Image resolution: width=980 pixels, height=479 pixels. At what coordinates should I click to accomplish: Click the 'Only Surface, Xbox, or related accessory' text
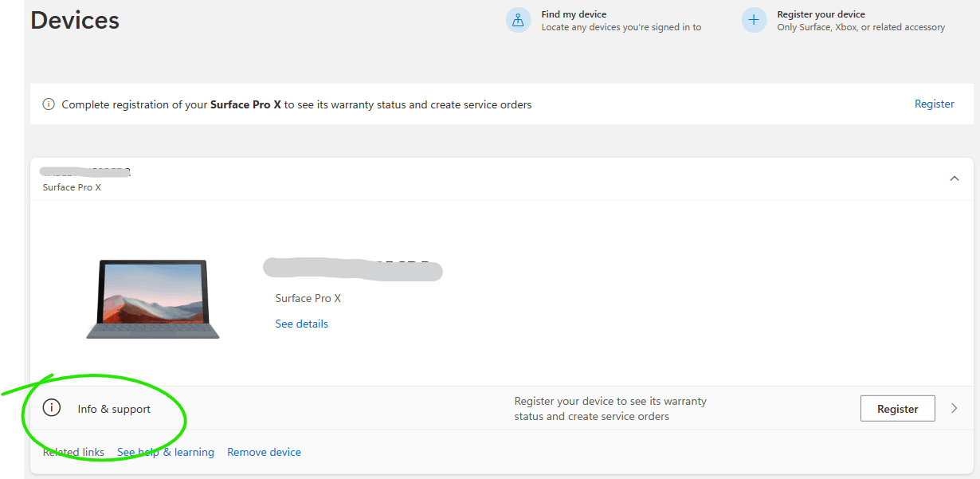861,27
